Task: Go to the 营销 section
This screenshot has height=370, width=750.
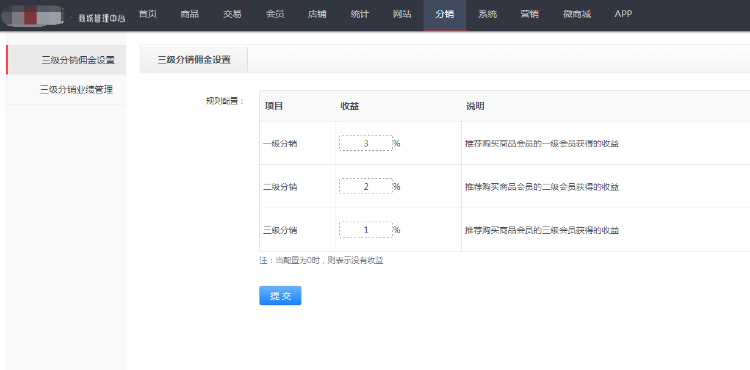Action: pyautogui.click(x=529, y=14)
